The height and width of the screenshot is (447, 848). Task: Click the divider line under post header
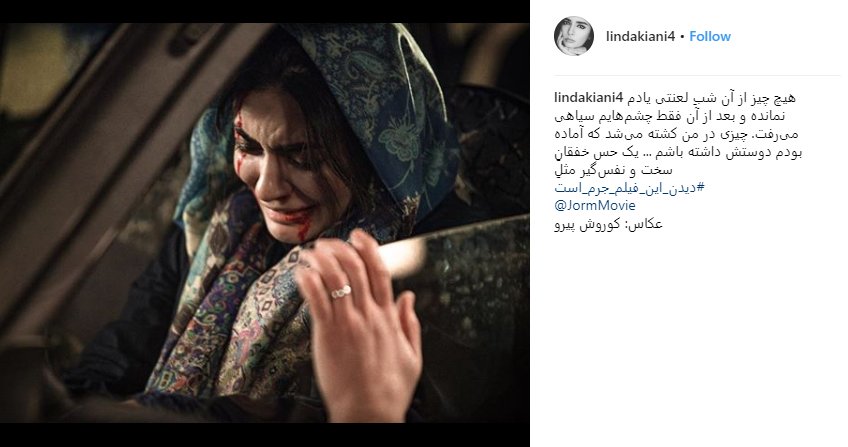pos(697,75)
